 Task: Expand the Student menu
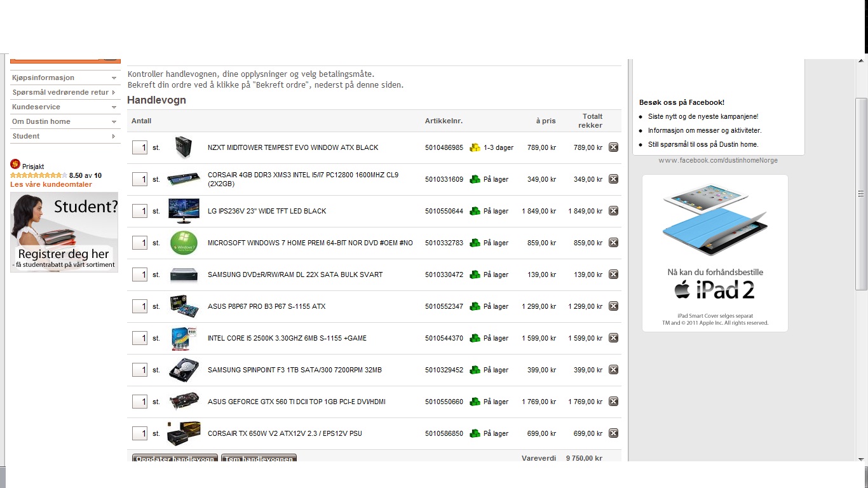(x=65, y=136)
